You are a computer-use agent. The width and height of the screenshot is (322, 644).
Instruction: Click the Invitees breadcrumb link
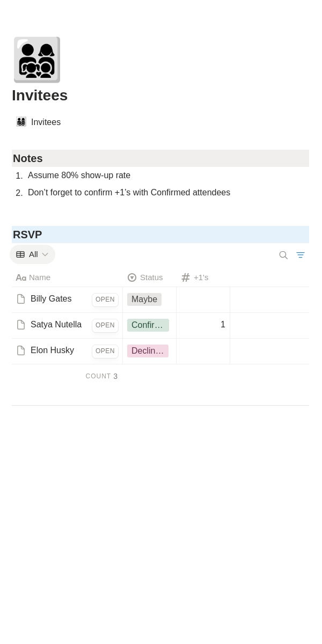click(x=46, y=122)
